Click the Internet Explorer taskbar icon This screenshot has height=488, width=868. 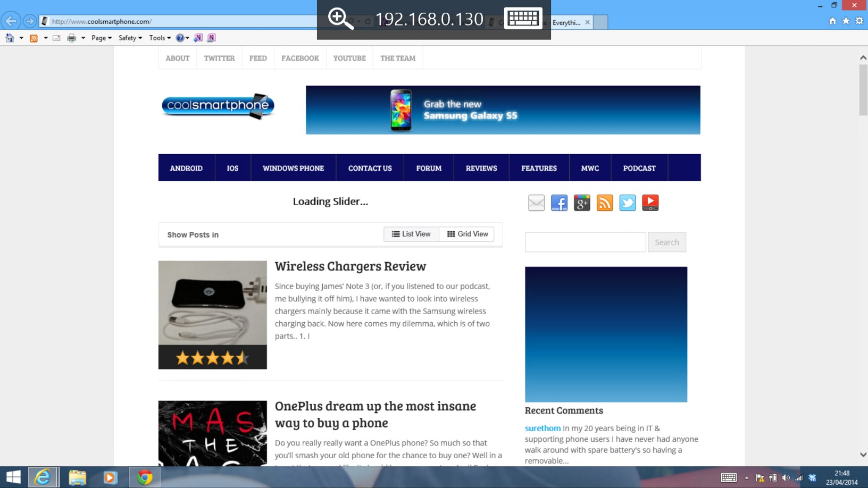[x=43, y=477]
